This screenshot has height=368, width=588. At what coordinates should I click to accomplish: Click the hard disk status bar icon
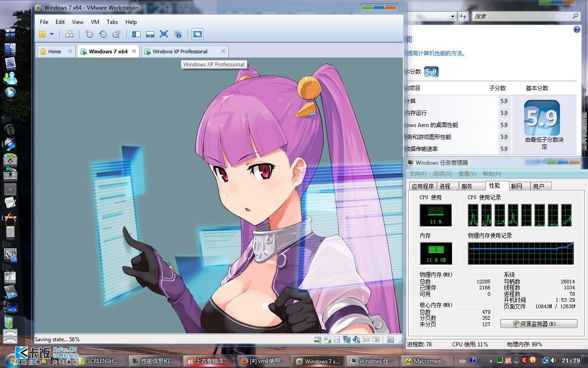pyautogui.click(x=318, y=339)
